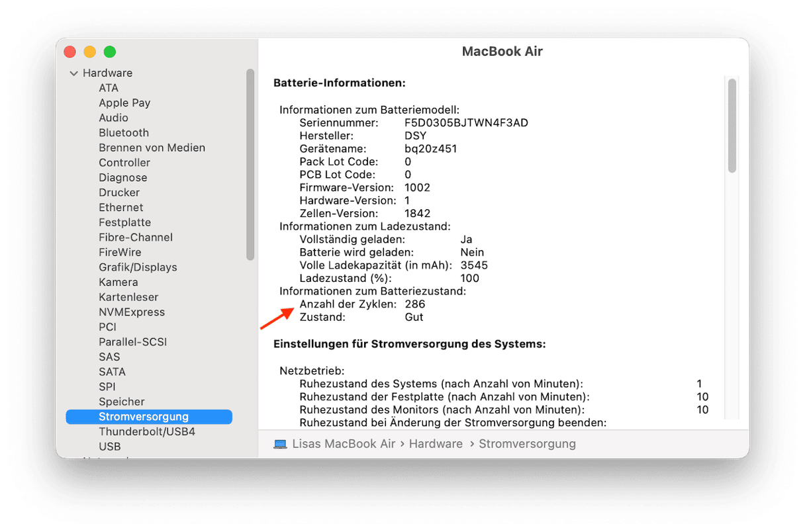Select PCI in the hardware list

(x=107, y=327)
